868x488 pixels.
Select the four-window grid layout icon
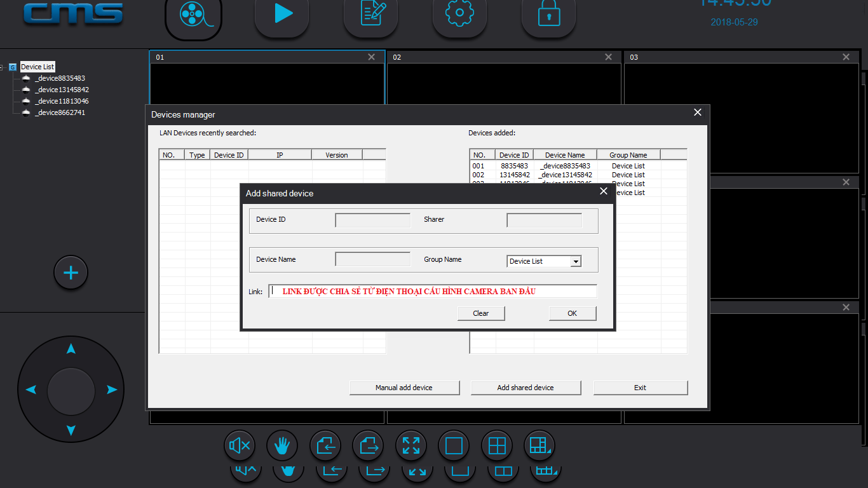coord(497,446)
